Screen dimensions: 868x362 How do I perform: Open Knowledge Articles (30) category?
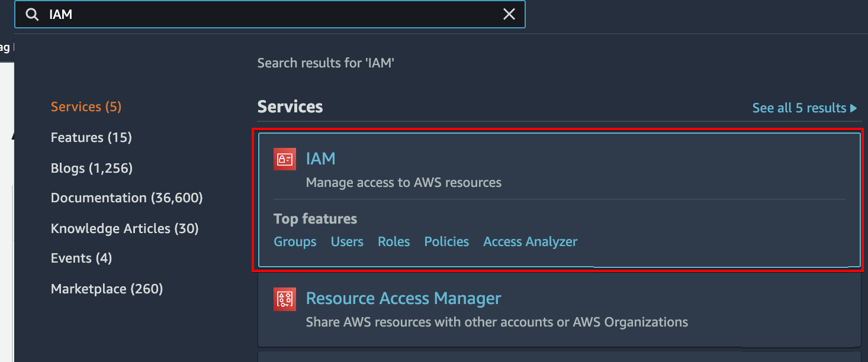click(125, 228)
